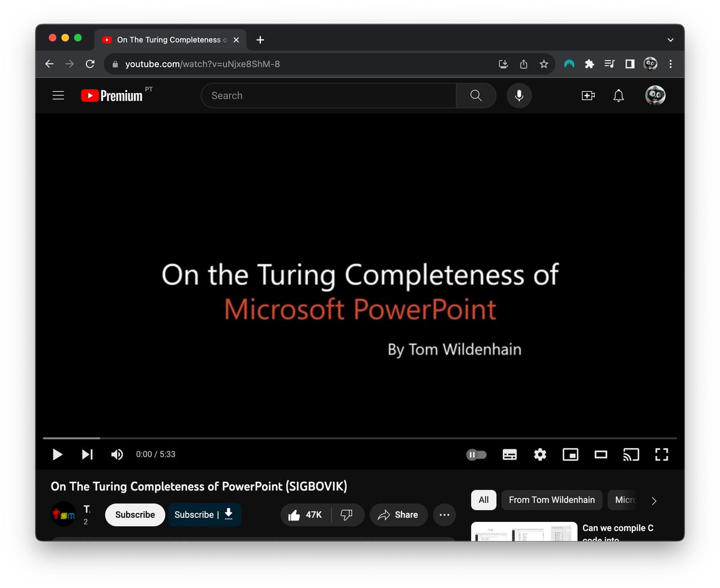The image size is (720, 588).
Task: Open Can we compile C code video thumbnail
Action: pyautogui.click(x=524, y=532)
